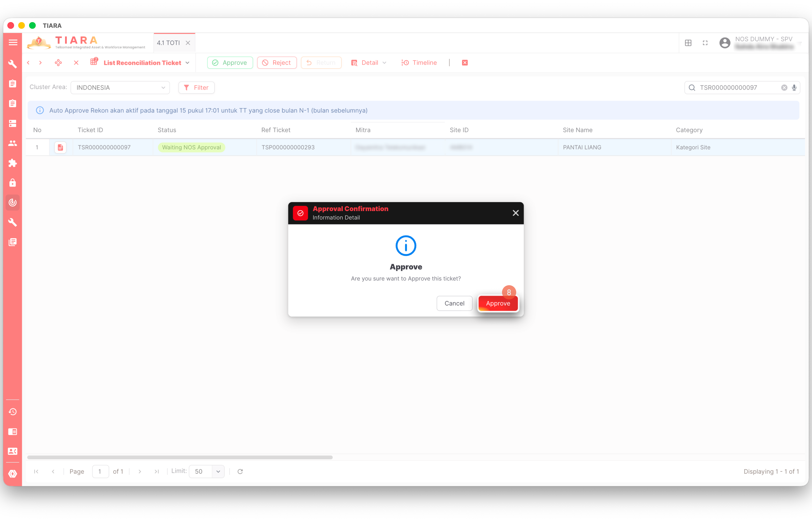812x521 pixels.
Task: Switch to the 4.1 TOTI tab
Action: click(x=168, y=43)
